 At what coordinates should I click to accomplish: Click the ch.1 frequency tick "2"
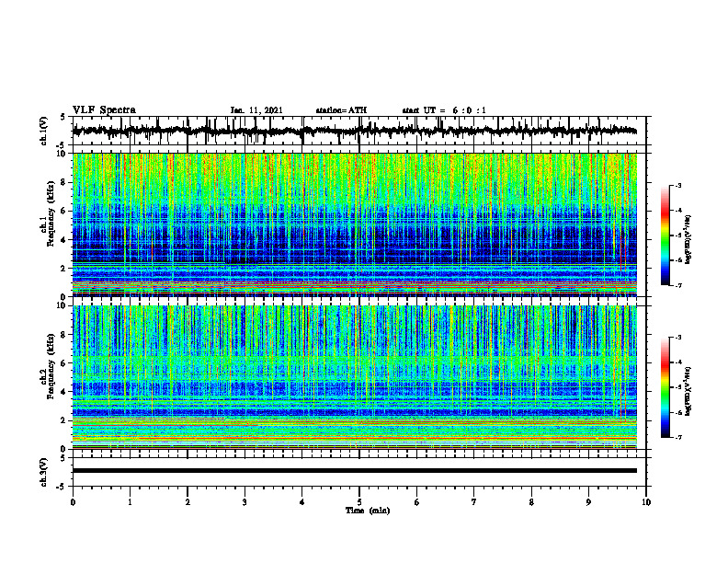[64, 269]
